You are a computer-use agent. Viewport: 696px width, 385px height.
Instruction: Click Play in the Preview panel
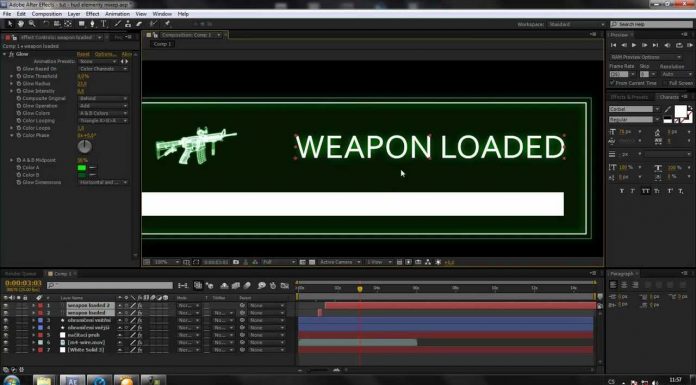pyautogui.click(x=634, y=45)
